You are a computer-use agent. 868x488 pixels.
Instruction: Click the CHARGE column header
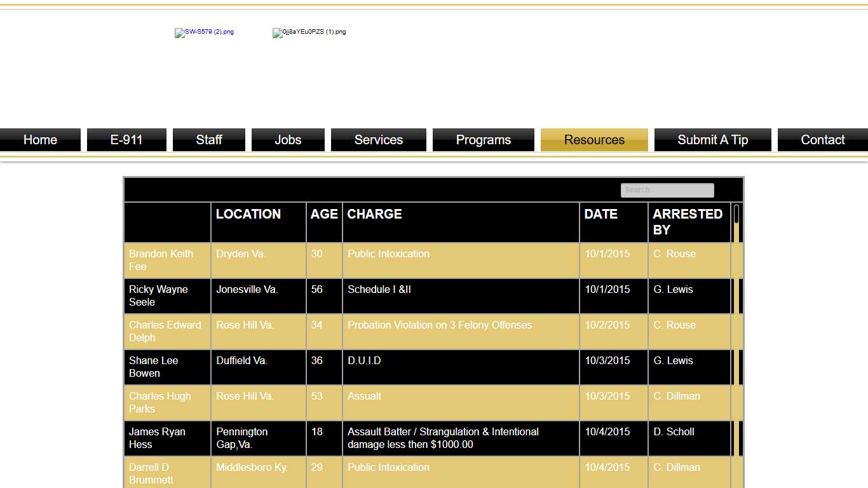tap(375, 214)
